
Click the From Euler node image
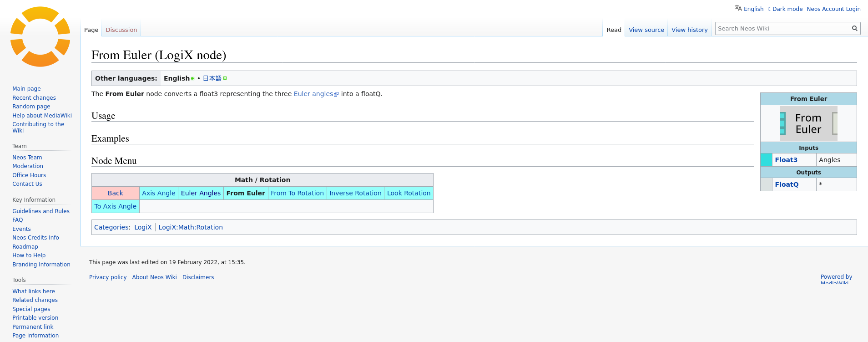point(808,123)
